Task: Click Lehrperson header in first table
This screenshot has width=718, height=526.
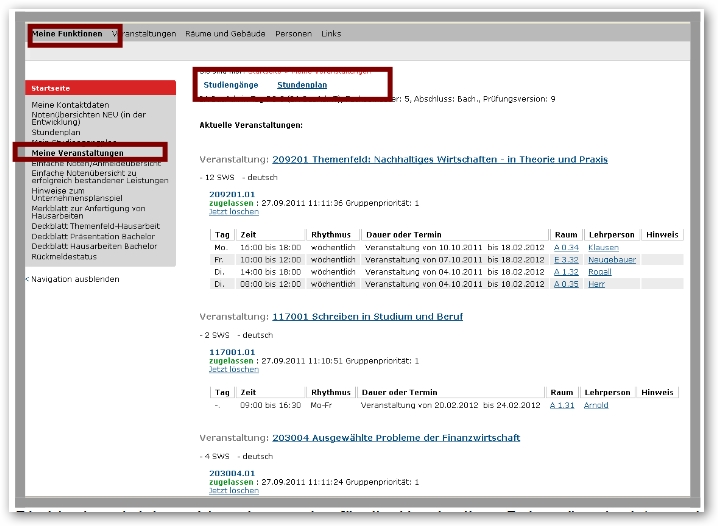Action: [612, 235]
